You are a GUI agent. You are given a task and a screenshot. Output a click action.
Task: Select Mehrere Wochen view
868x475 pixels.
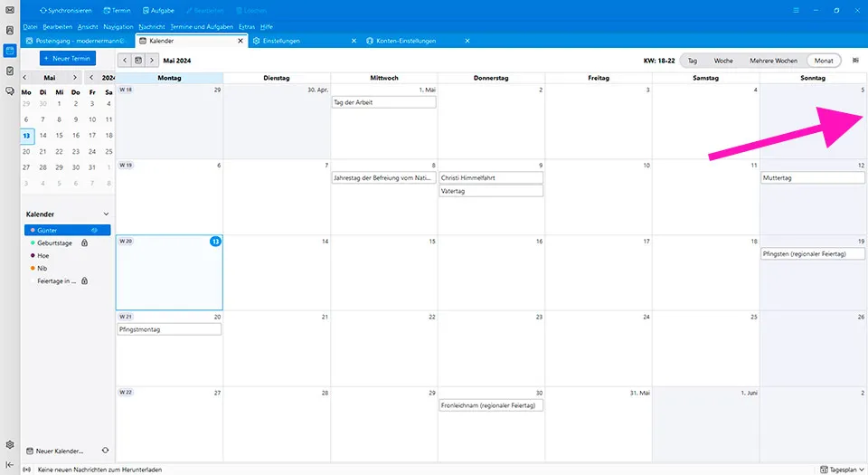tap(773, 61)
